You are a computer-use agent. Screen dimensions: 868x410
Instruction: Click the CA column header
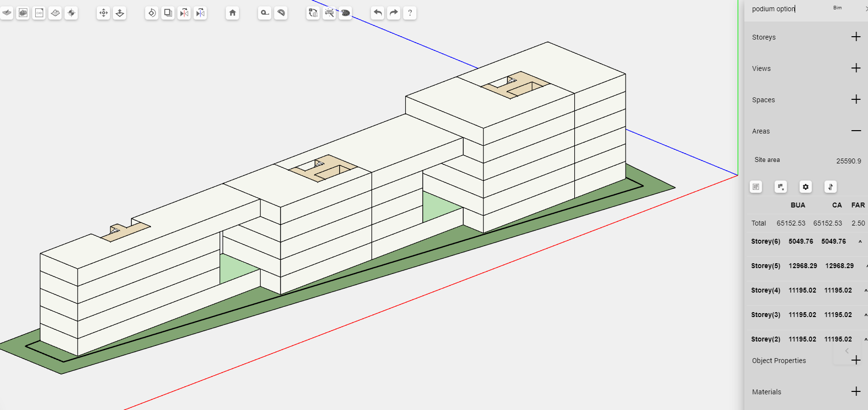837,205
